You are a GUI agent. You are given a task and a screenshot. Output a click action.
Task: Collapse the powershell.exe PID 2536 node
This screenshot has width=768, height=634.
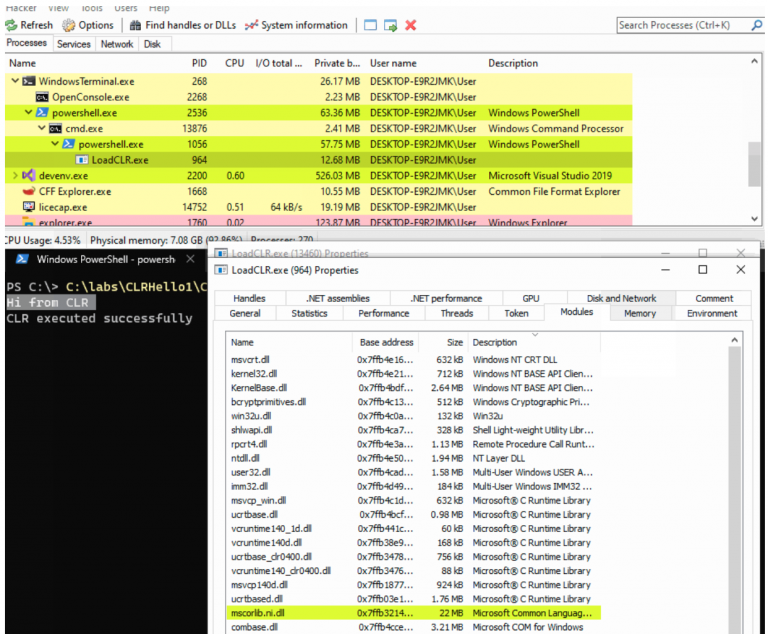click(x=28, y=112)
